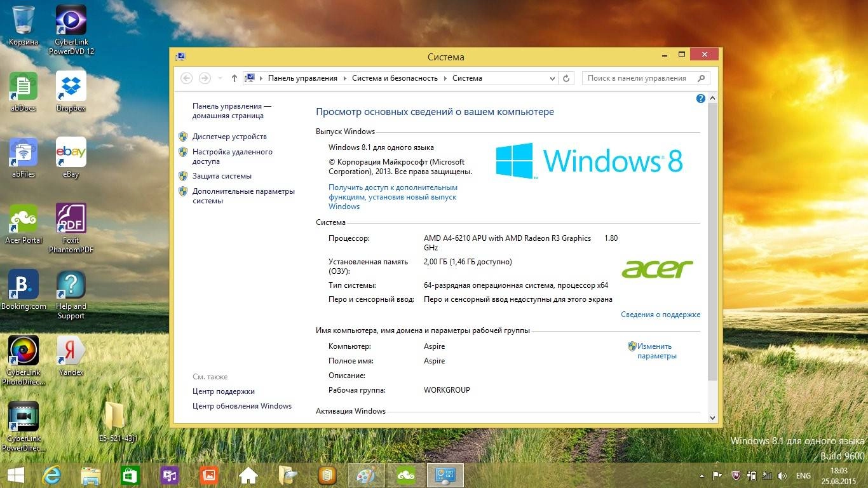Go to Панель управления breadcrumb

[x=302, y=78]
